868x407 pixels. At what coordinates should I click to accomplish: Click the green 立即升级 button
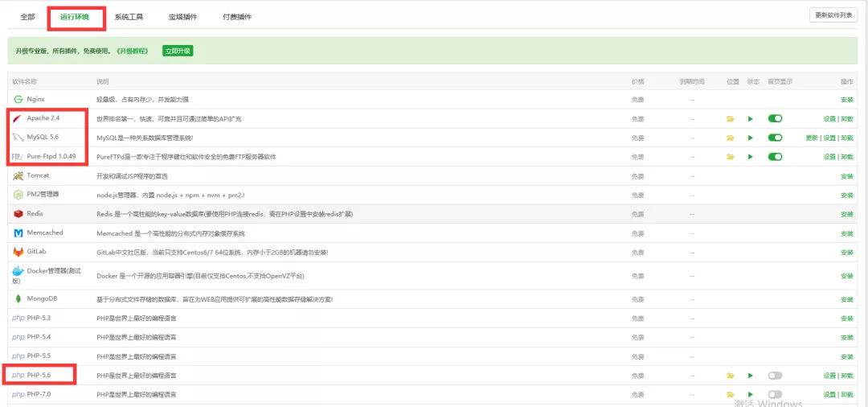(x=178, y=51)
